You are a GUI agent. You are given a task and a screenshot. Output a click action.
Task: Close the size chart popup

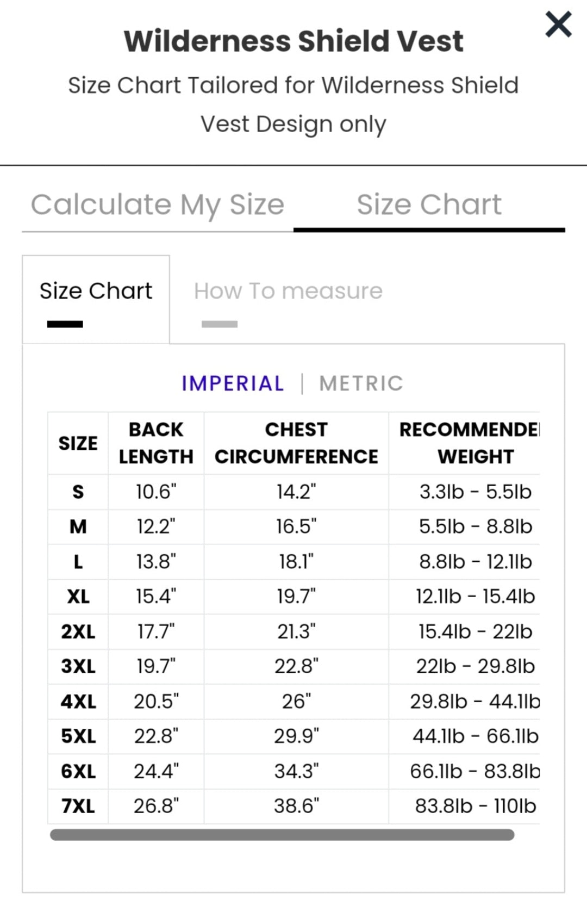pos(558,25)
